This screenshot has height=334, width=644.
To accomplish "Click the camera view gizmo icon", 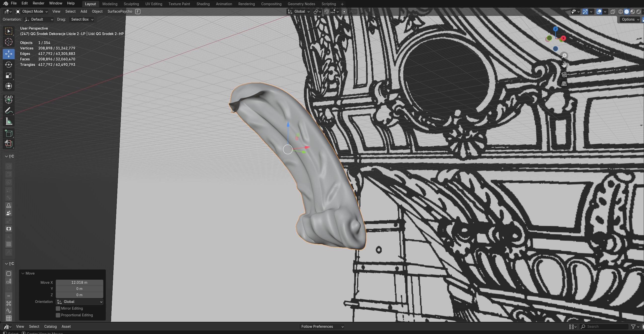I will coord(564,75).
